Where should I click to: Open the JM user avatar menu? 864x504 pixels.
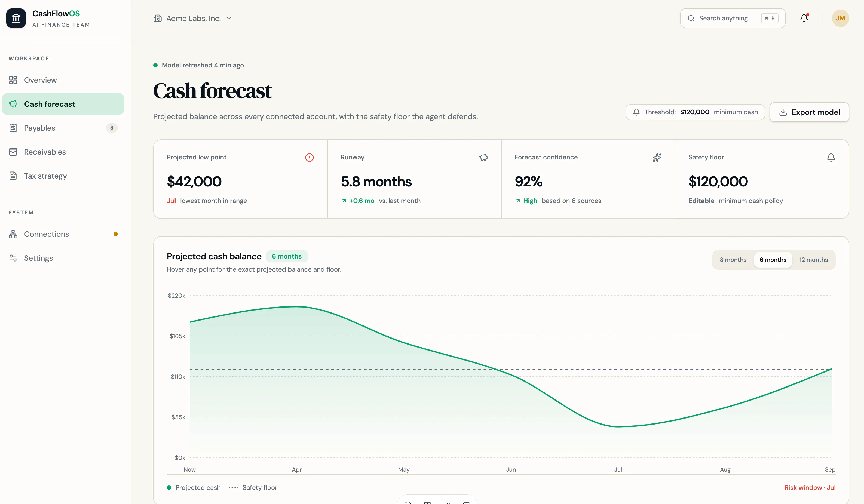(840, 18)
